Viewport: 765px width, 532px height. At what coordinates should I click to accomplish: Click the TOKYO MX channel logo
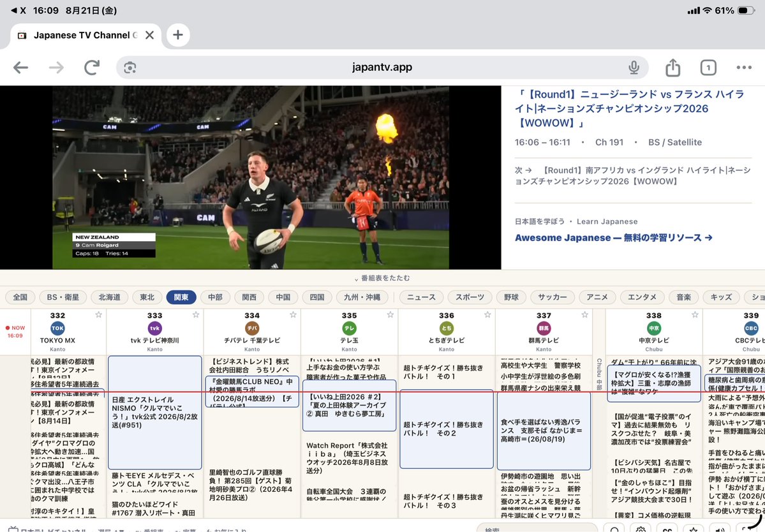[57, 328]
